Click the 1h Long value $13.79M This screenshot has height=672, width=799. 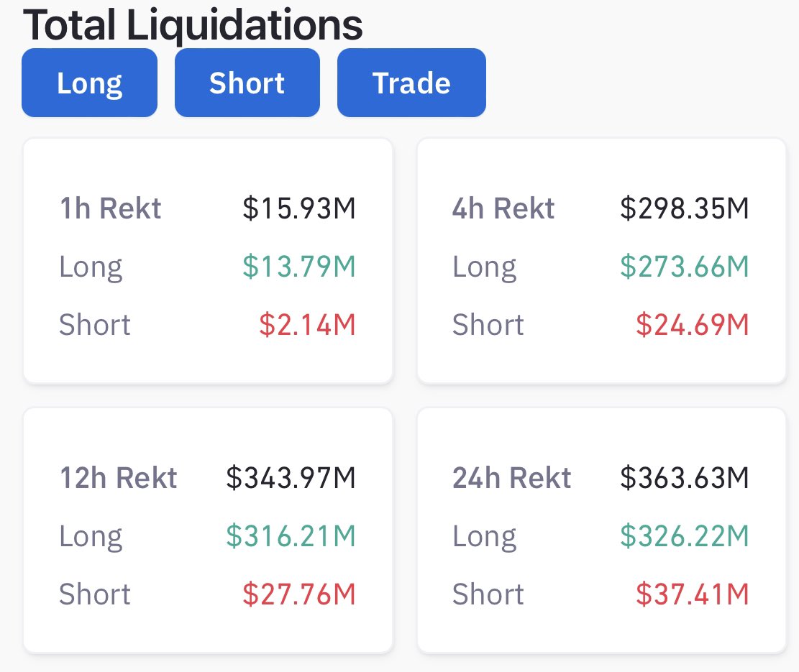point(299,266)
